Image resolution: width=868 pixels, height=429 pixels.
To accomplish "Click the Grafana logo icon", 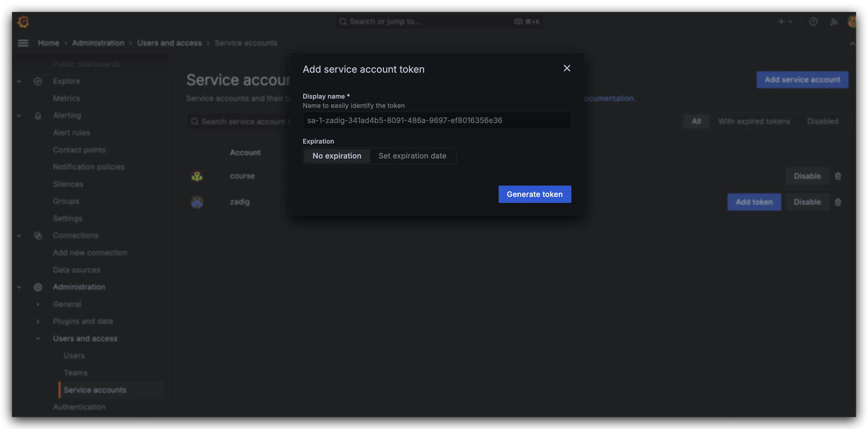I will pos(23,22).
